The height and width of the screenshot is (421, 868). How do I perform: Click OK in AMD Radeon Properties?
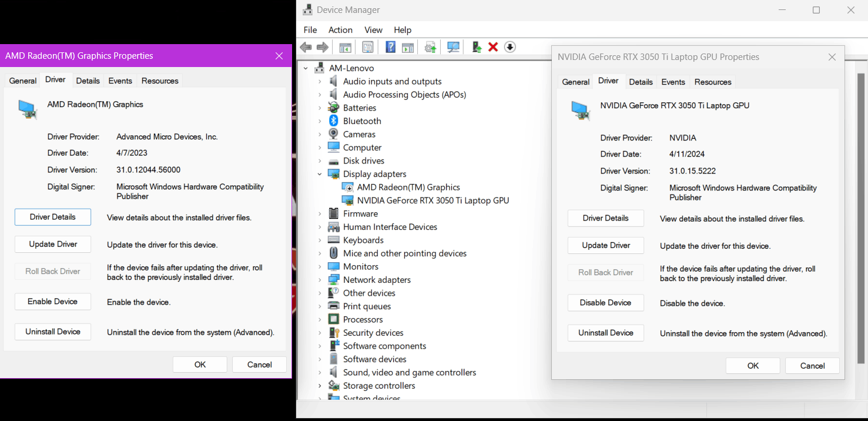coord(200,365)
